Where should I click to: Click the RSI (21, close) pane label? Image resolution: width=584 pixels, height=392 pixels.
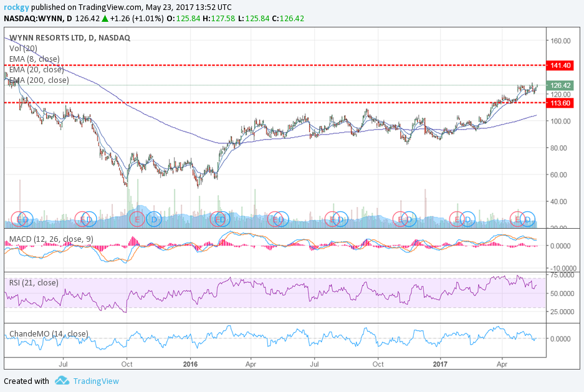[34, 282]
